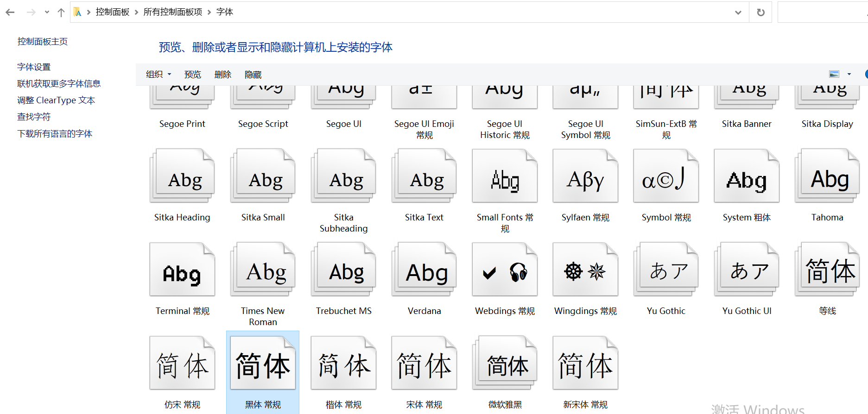Go to 所有控制面板项 breadcrumb
This screenshot has width=868, height=414.
tap(173, 12)
